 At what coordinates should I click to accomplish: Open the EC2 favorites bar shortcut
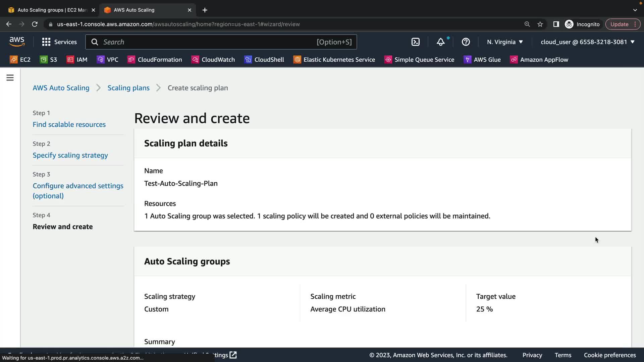[x=20, y=60]
